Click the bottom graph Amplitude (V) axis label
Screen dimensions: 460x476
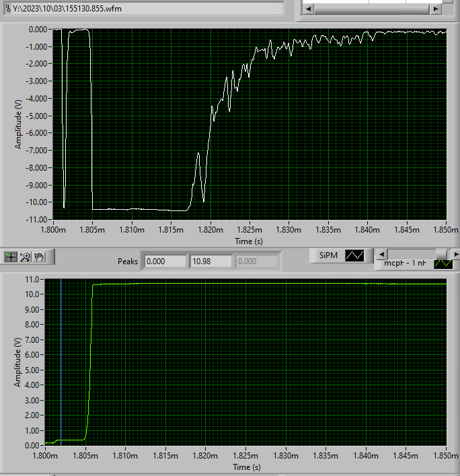click(17, 362)
